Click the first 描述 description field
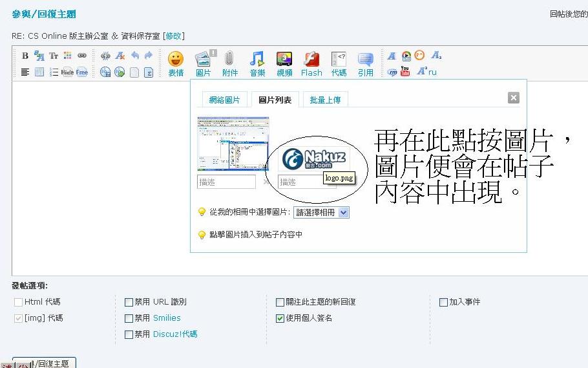Viewport: 588px width, 368px height. [x=226, y=182]
